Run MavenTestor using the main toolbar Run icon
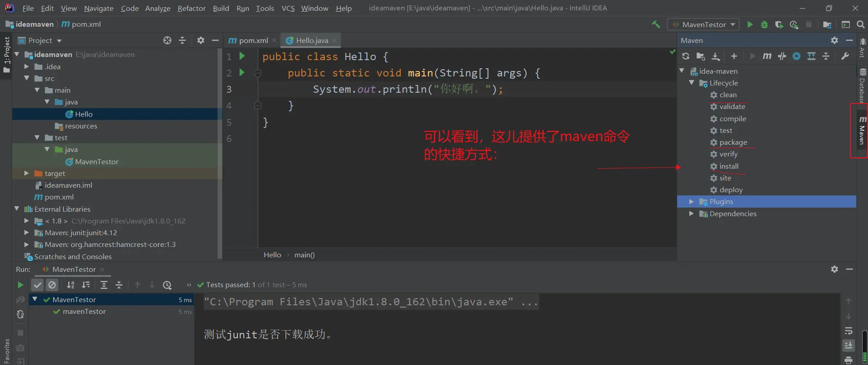The width and height of the screenshot is (868, 365). pos(750,24)
